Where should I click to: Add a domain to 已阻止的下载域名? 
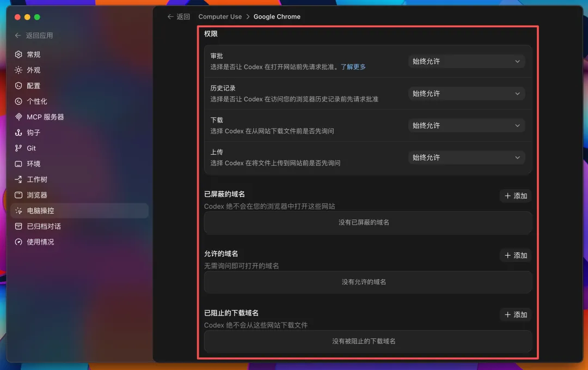tap(516, 315)
